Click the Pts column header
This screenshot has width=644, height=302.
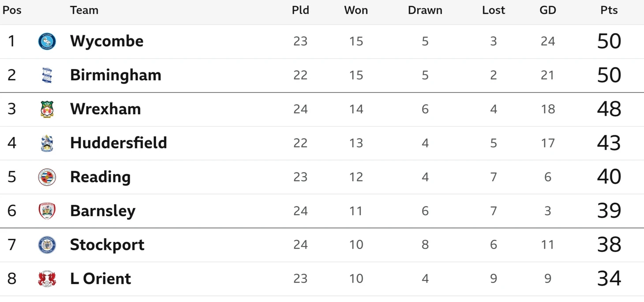(x=609, y=10)
